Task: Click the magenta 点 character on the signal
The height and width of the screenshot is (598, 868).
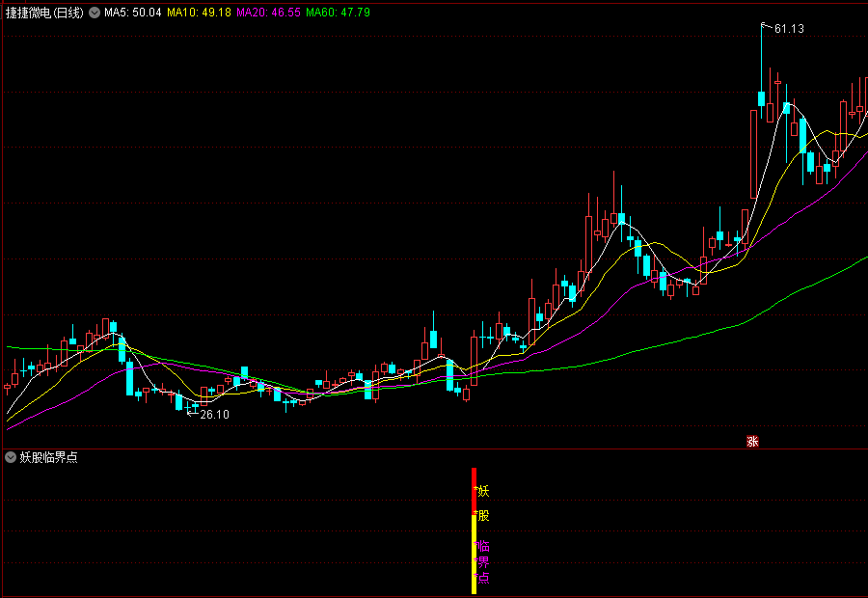Action: point(483,578)
